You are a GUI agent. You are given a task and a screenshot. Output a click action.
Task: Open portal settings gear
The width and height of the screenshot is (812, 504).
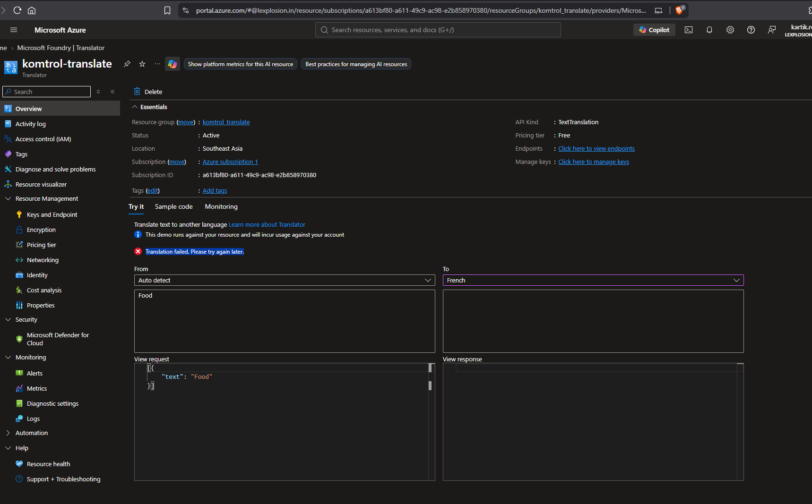tap(730, 30)
